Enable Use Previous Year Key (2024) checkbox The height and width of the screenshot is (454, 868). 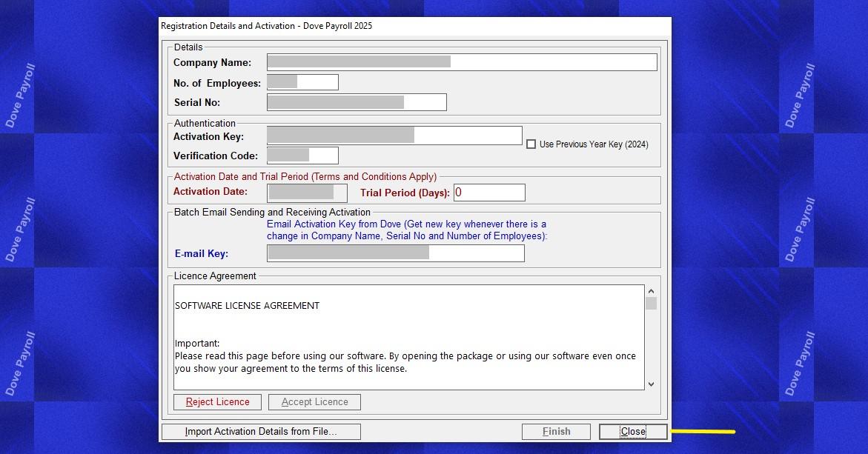click(x=531, y=144)
